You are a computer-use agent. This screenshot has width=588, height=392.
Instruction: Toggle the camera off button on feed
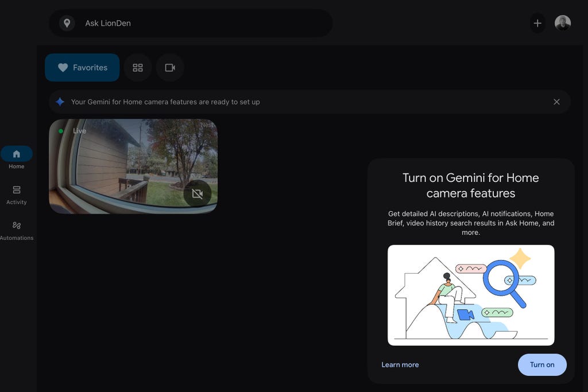click(x=197, y=194)
